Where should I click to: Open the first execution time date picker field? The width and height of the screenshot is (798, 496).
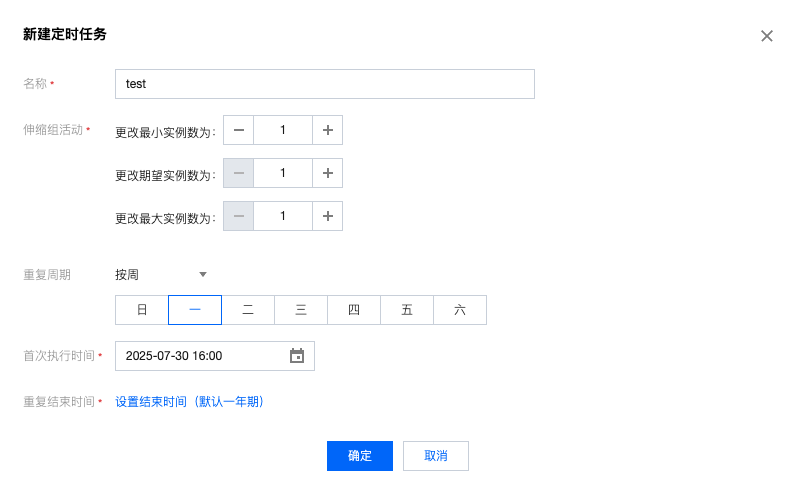coord(200,356)
